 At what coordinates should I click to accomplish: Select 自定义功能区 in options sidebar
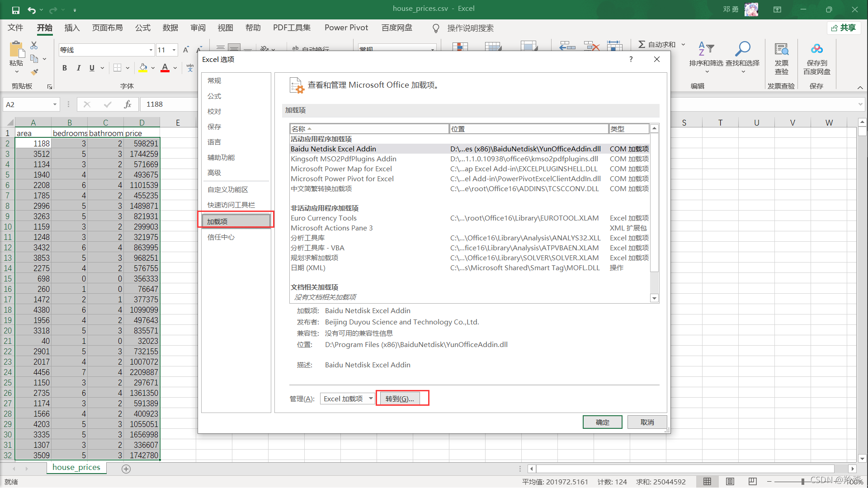[236, 190]
